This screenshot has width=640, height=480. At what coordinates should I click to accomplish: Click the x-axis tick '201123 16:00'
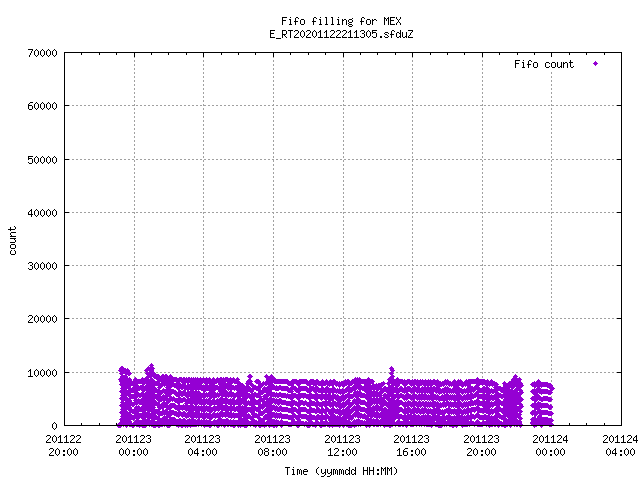(411, 446)
